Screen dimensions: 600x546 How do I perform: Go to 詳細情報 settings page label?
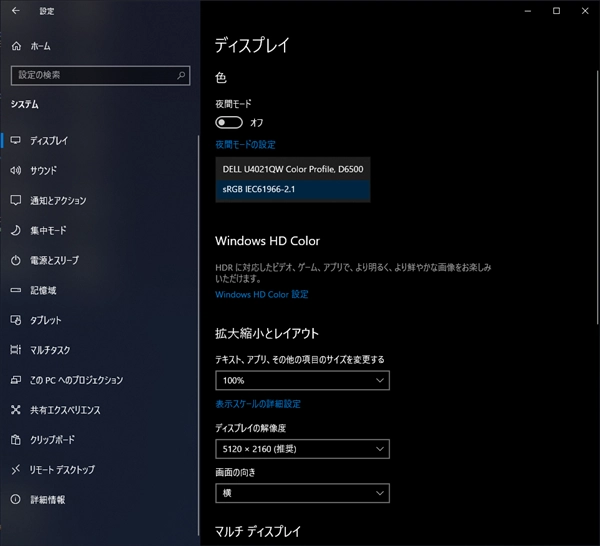pyautogui.click(x=48, y=499)
